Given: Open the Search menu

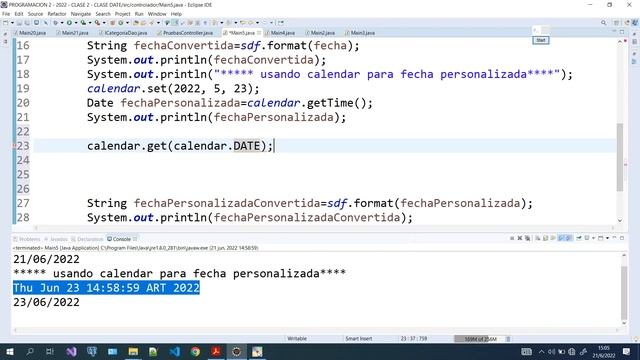Looking at the screenshot, I should click(103, 14).
